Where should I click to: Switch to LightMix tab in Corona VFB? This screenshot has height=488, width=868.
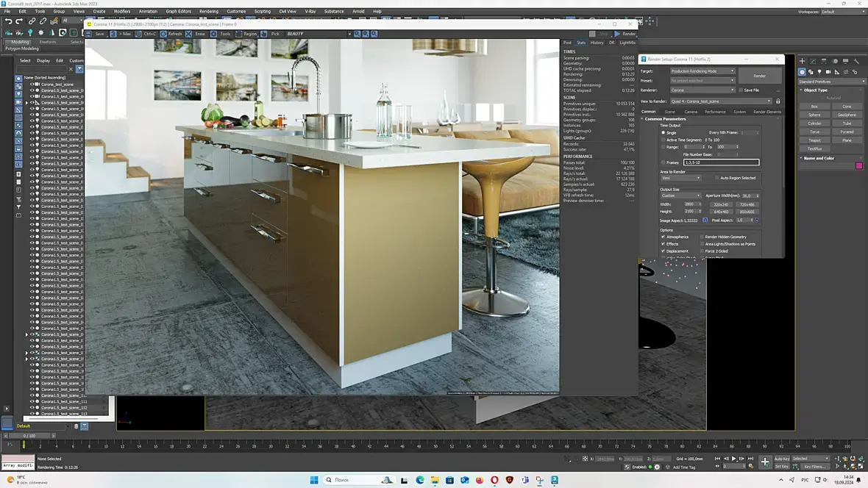pos(627,43)
